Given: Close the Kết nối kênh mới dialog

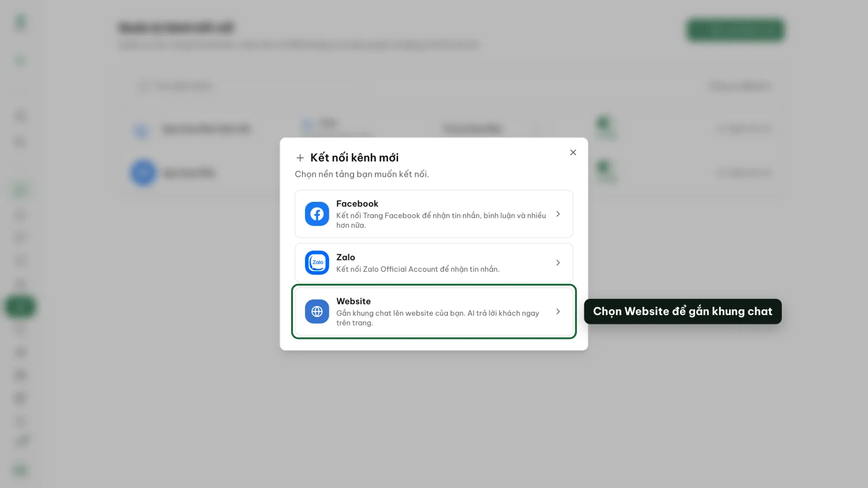Looking at the screenshot, I should point(573,153).
